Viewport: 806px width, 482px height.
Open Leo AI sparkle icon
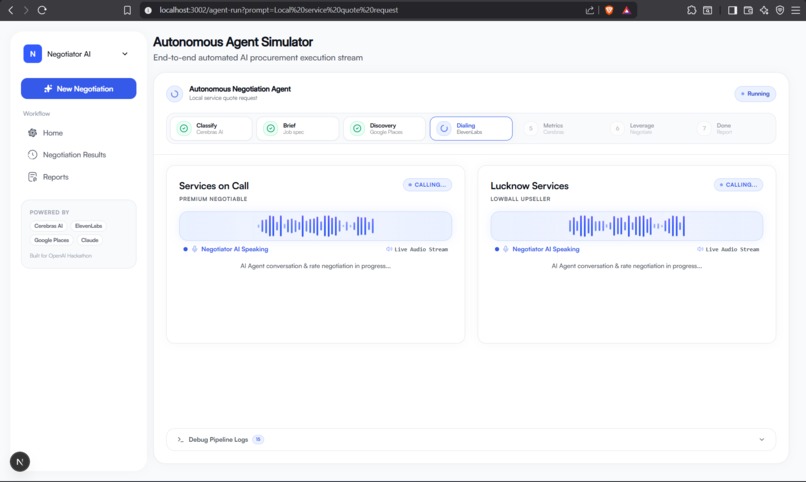764,10
